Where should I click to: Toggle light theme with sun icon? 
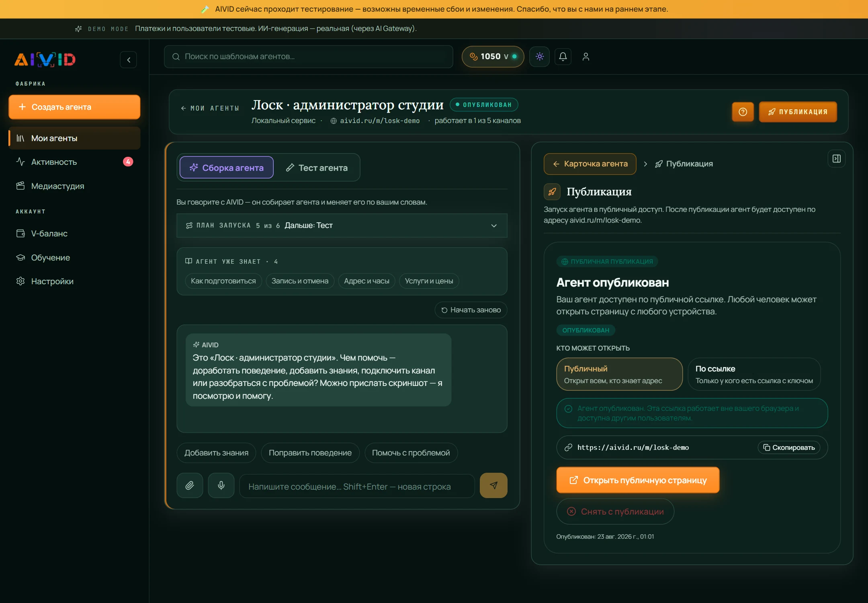click(x=540, y=57)
